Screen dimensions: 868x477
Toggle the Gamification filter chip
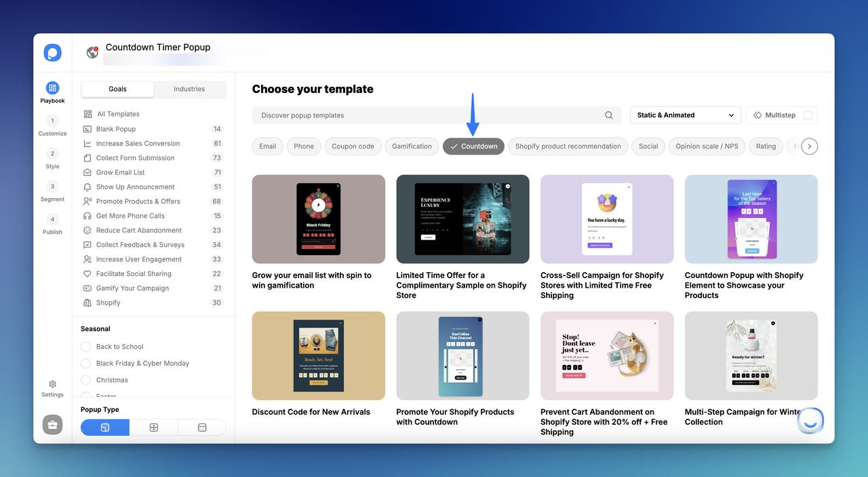[412, 146]
